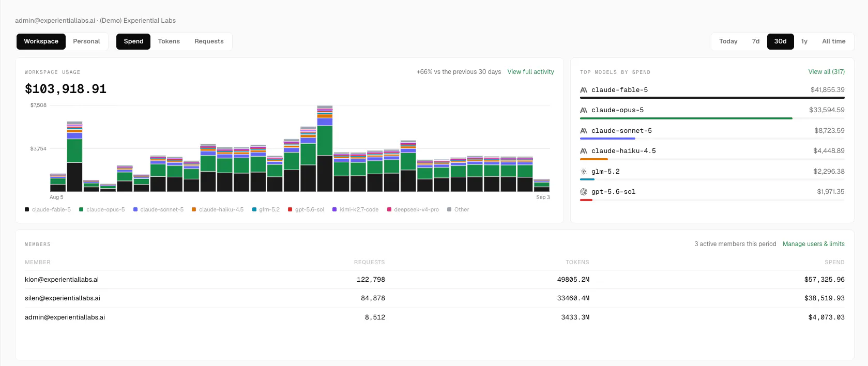Select member kion@experientiallabs.ai
This screenshot has width=868, height=366.
[62, 280]
